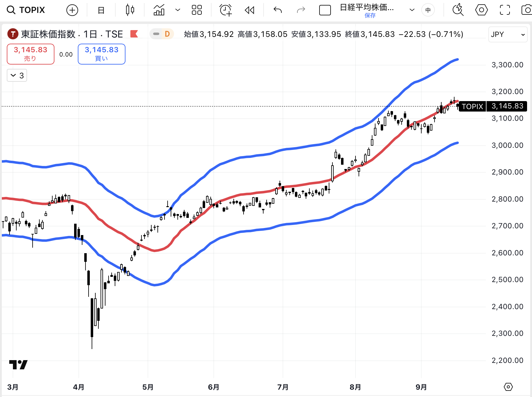Enter fullscreen mode
The width and height of the screenshot is (532, 397).
click(505, 10)
